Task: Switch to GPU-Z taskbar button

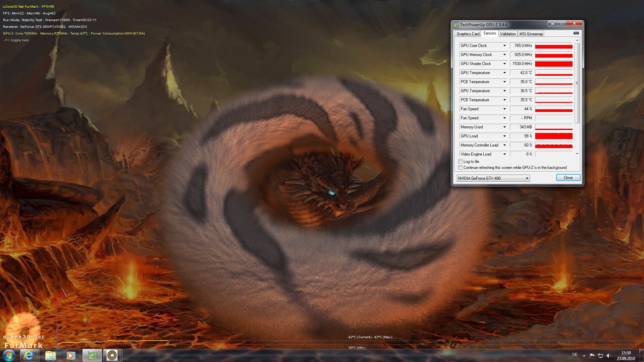Action: pyautogui.click(x=92, y=355)
